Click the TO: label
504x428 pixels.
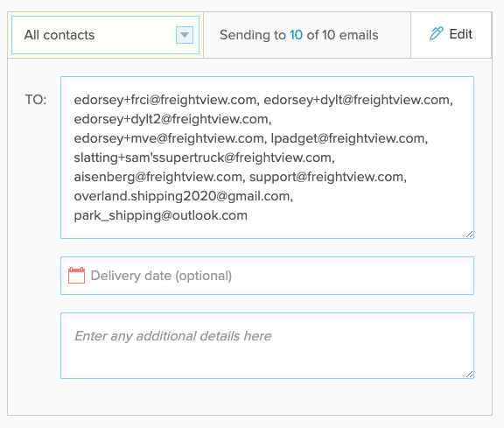point(36,100)
